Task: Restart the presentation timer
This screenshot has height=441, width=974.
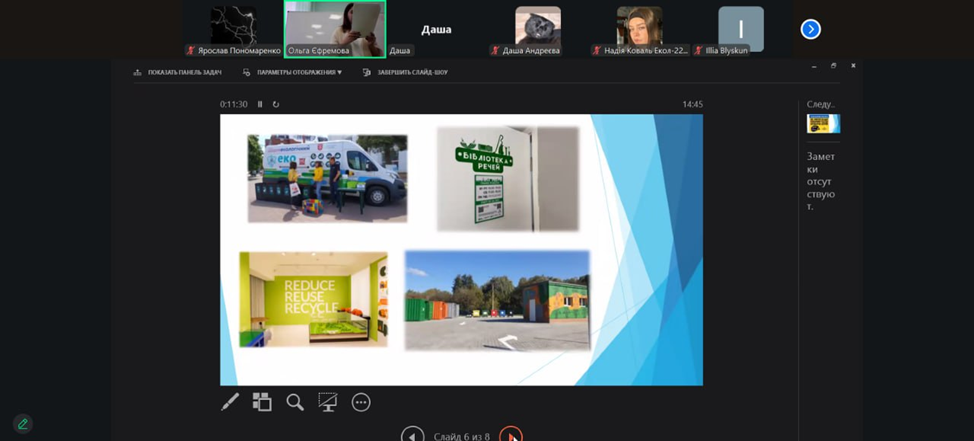Action: 276,104
